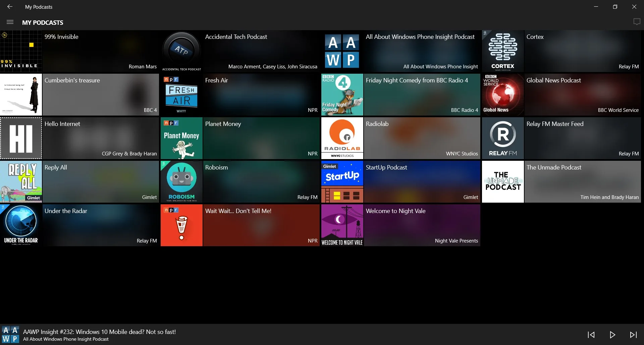Viewport: 644px width, 345px height.
Task: Open the hamburger navigation menu
Action: 10,22
